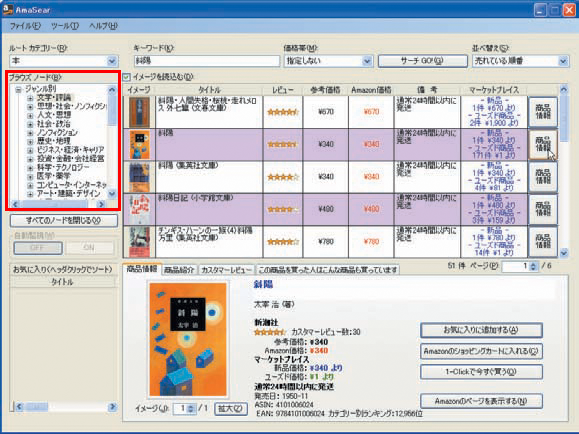
Task: Open the ツール menu
Action: tap(65, 26)
